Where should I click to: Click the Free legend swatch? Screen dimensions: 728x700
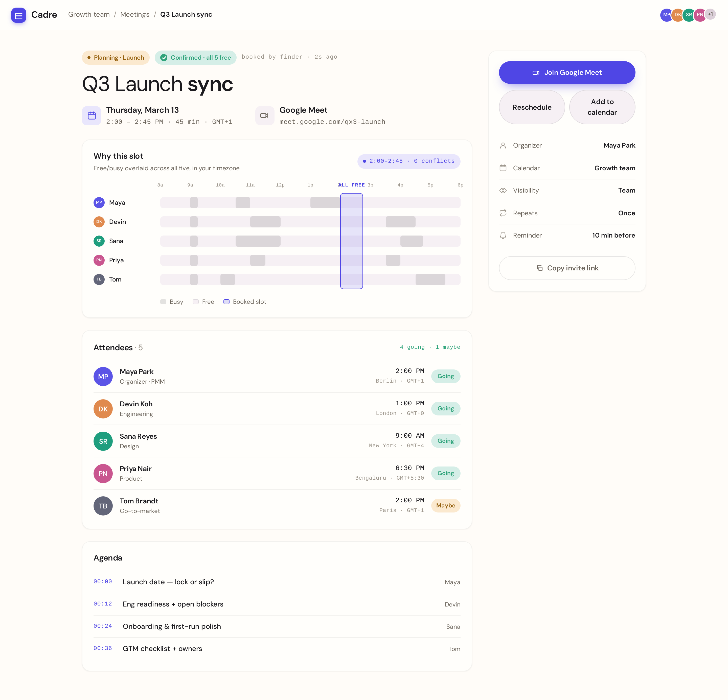coord(195,302)
